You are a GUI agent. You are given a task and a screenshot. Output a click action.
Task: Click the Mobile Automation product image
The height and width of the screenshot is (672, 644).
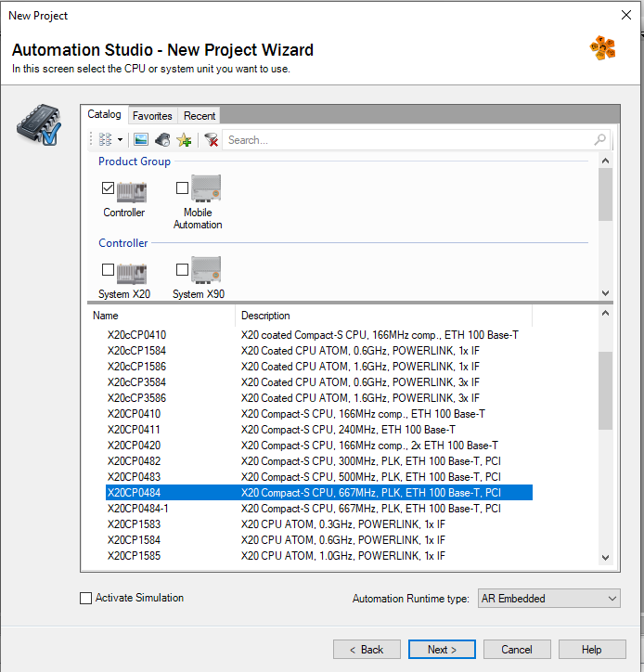pyautogui.click(x=206, y=188)
